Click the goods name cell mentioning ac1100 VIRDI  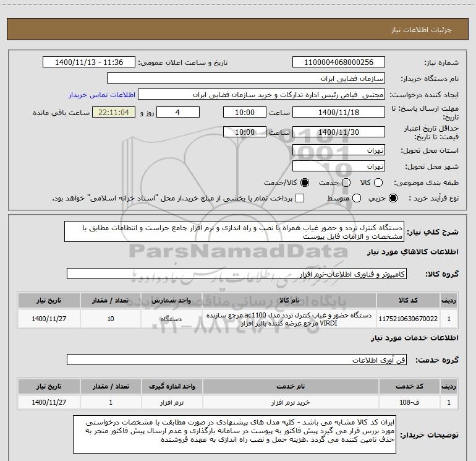(x=289, y=319)
